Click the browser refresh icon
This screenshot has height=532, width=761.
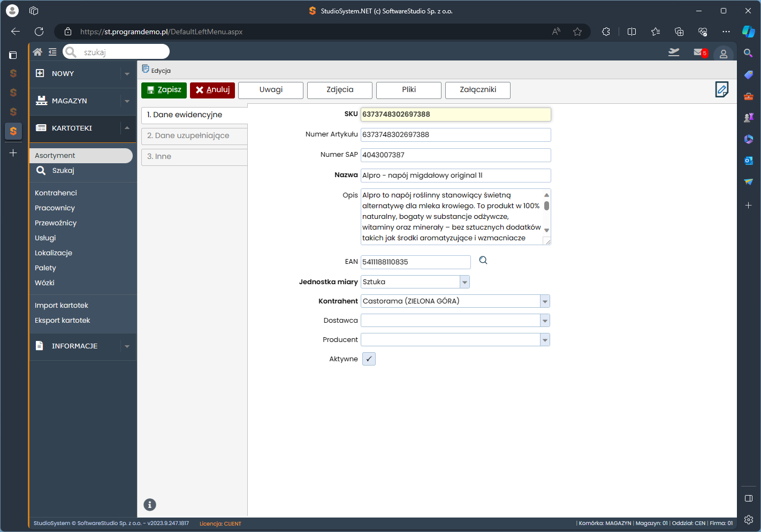tap(39, 32)
